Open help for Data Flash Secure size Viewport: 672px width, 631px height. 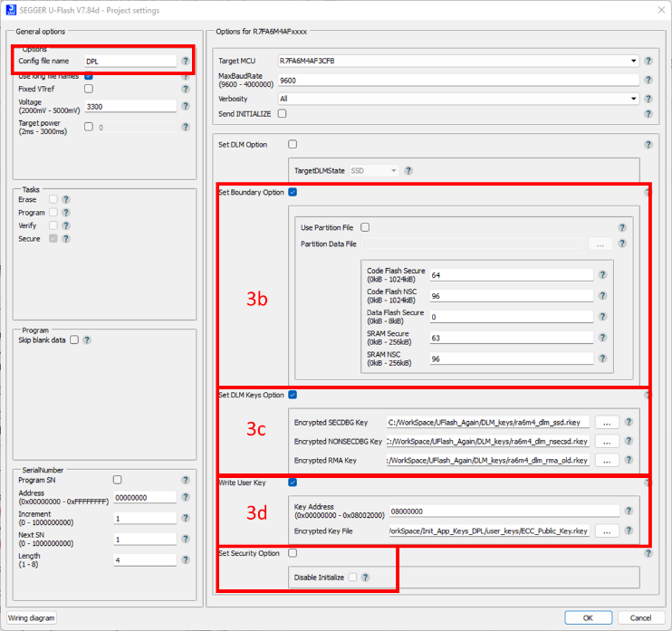click(x=602, y=316)
